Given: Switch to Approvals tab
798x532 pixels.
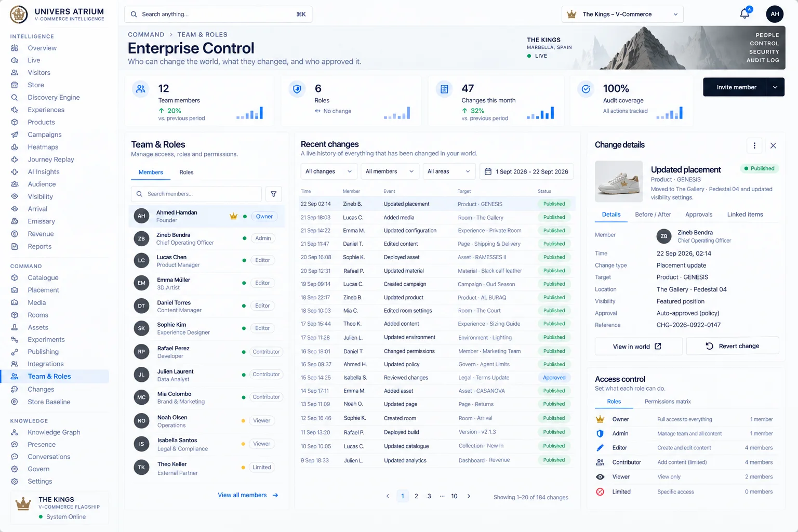Looking at the screenshot, I should 699,215.
